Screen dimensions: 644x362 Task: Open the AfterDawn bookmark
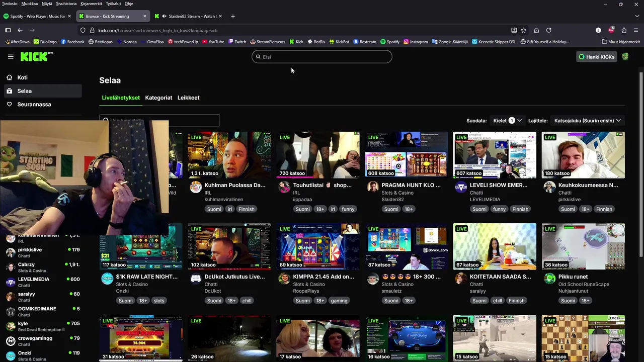17,42
